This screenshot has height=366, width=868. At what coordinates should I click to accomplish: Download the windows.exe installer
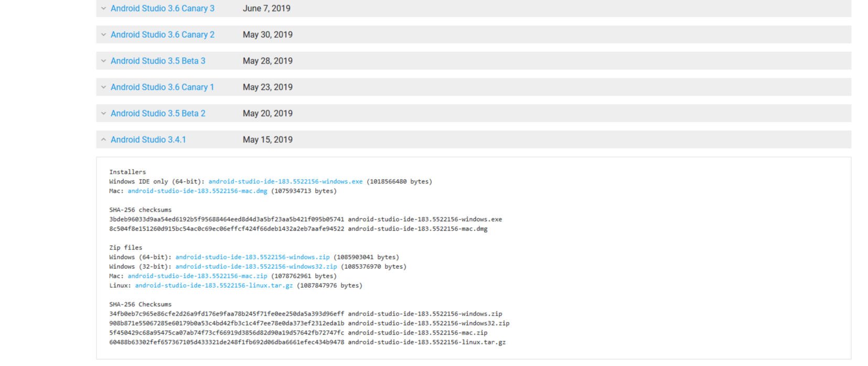[x=285, y=182]
